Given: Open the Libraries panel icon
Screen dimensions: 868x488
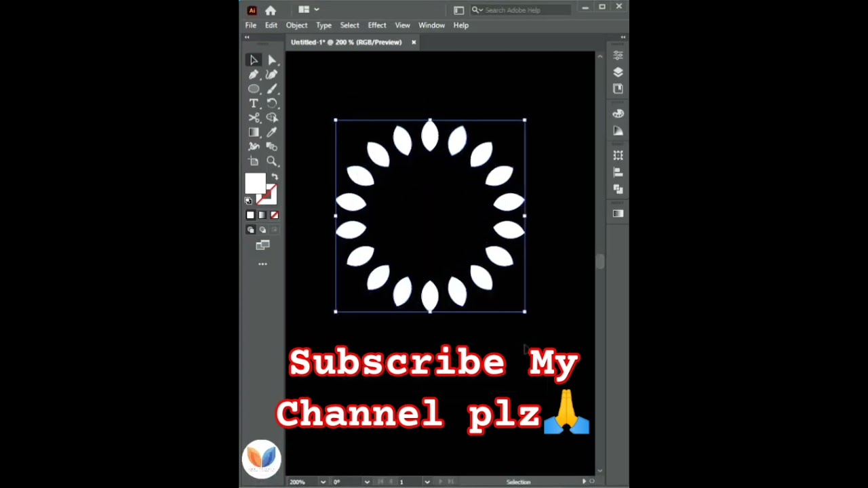Looking at the screenshot, I should [618, 89].
